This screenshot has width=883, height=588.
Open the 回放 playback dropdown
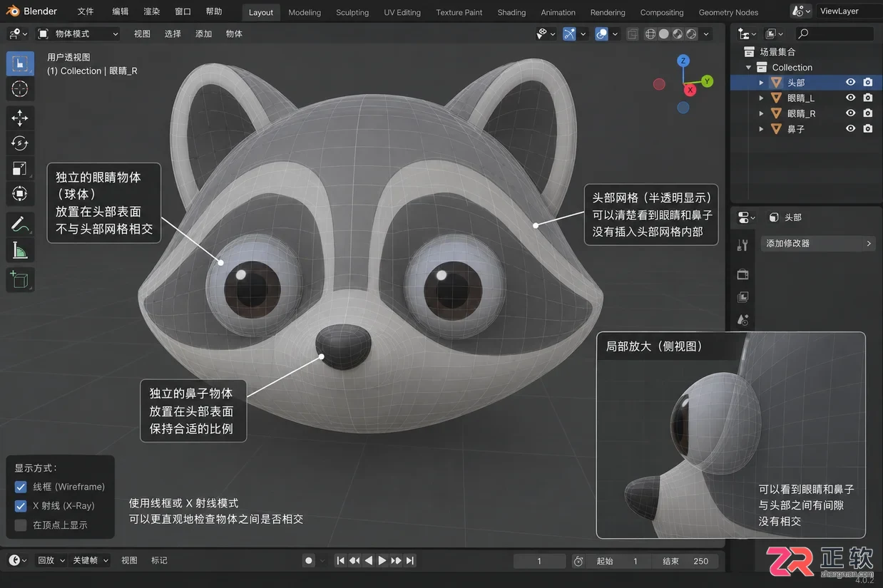point(51,561)
